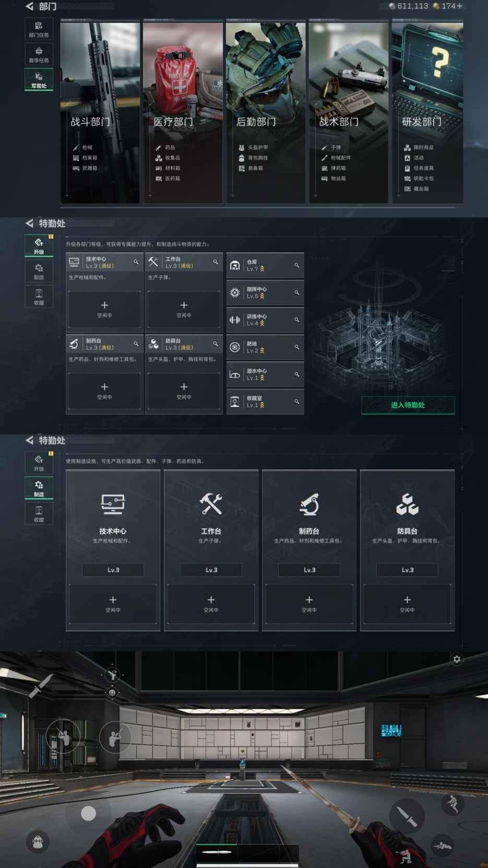Click the magnifier for 训练中心
This screenshot has width=488, height=868.
(x=296, y=320)
